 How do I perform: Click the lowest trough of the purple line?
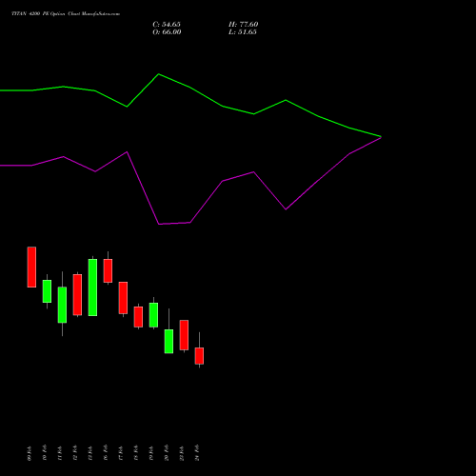click(x=159, y=224)
